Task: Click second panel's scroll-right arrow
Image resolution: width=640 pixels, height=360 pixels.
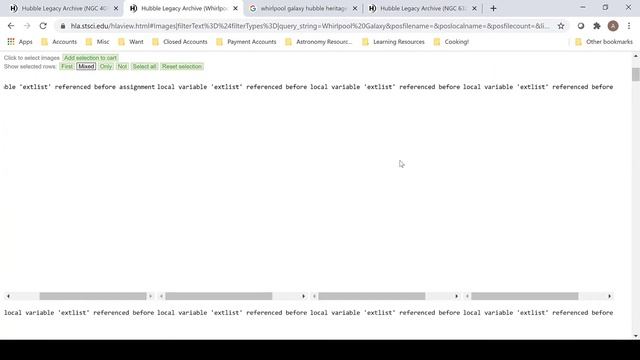Action: click(x=303, y=296)
